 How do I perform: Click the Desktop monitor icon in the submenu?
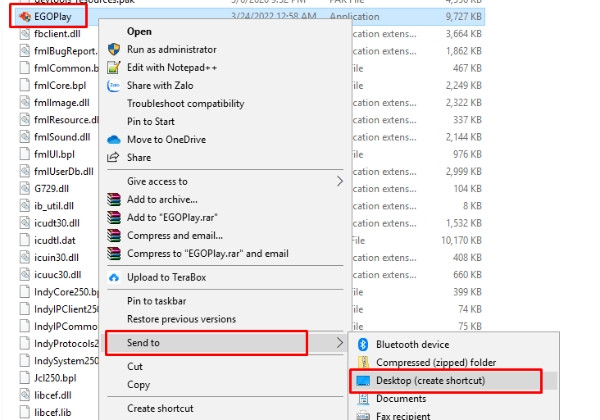tap(363, 381)
